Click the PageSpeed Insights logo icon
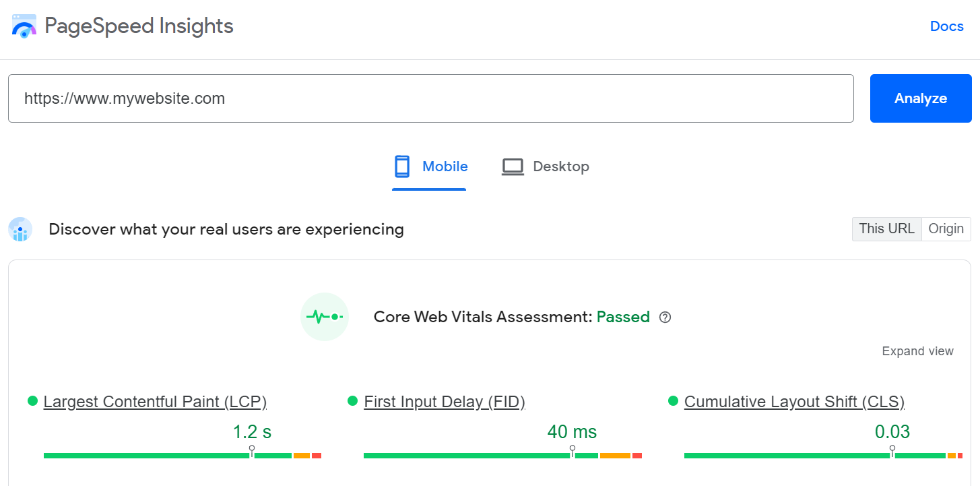This screenshot has width=980, height=486. tap(24, 26)
